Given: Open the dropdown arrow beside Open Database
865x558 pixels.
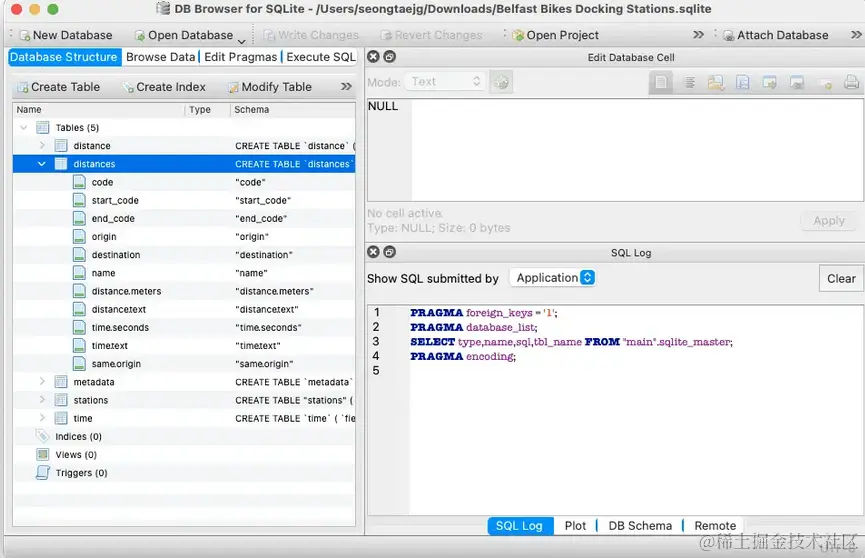Looking at the screenshot, I should (242, 40).
